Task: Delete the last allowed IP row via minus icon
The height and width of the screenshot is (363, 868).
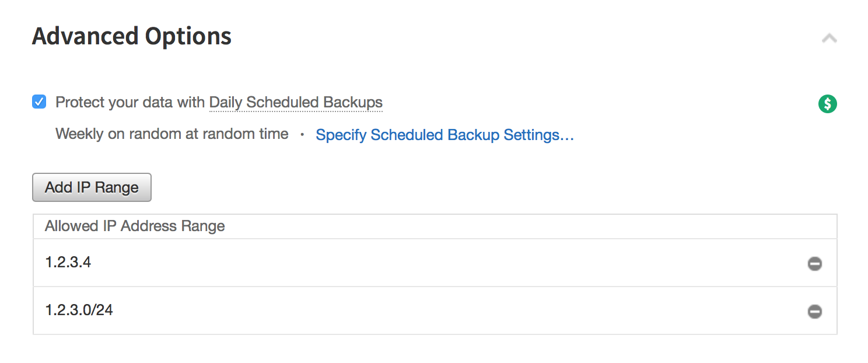Action: click(814, 312)
